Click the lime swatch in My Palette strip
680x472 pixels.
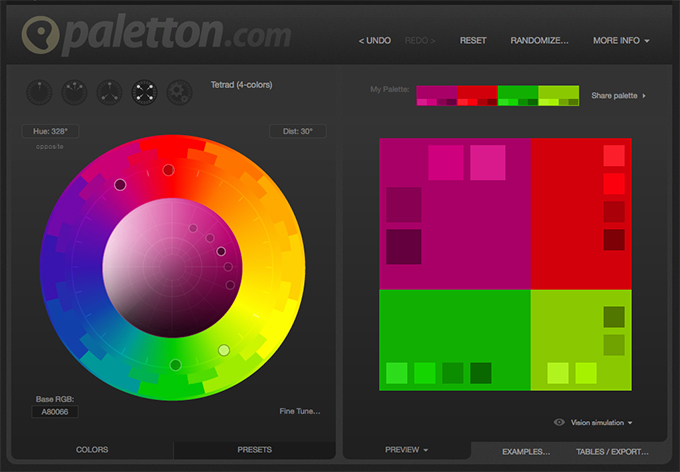pos(559,92)
